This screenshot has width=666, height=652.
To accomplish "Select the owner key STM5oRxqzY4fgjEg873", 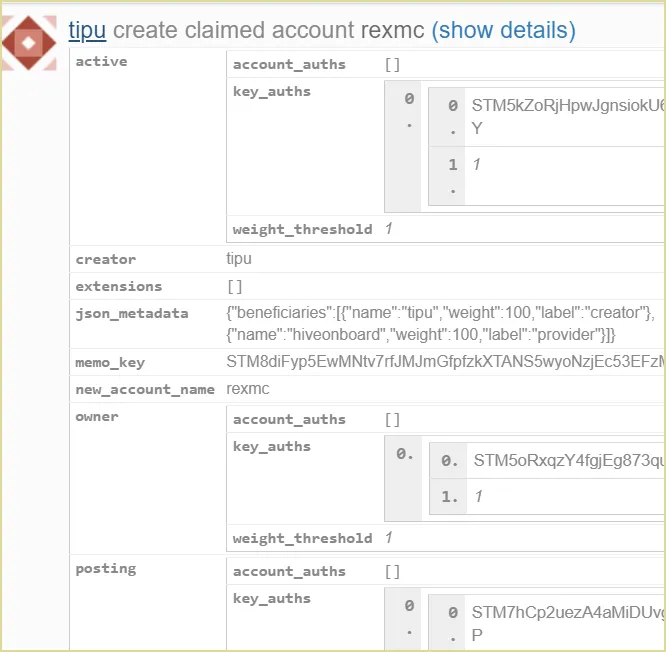I will coord(569,460).
